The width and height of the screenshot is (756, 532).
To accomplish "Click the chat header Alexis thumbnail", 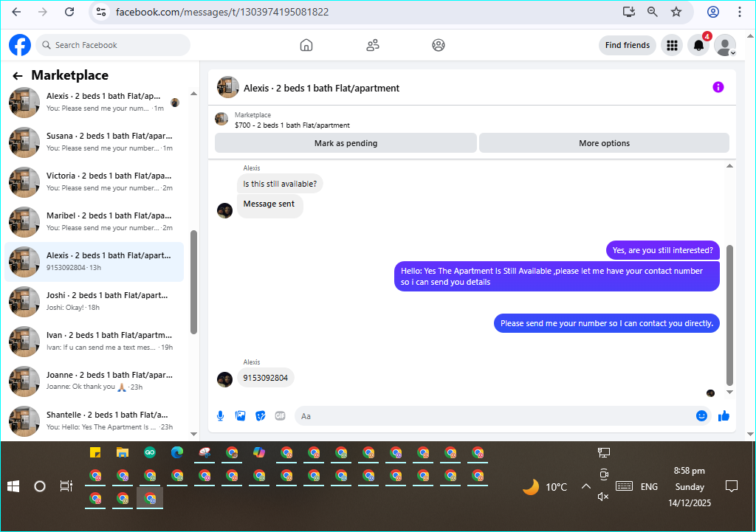I will pyautogui.click(x=228, y=87).
